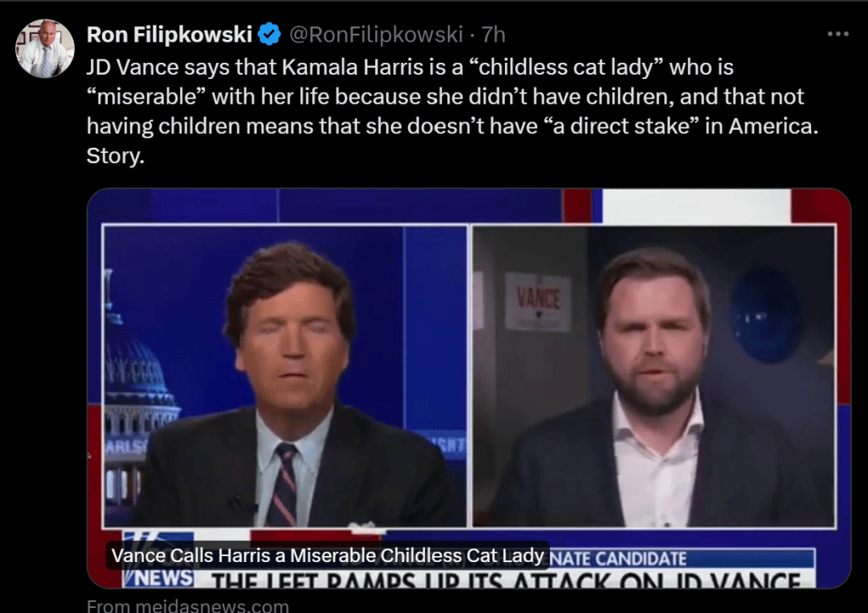Follow the From meidasnews.com source link
868x613 pixels.
coord(188,606)
